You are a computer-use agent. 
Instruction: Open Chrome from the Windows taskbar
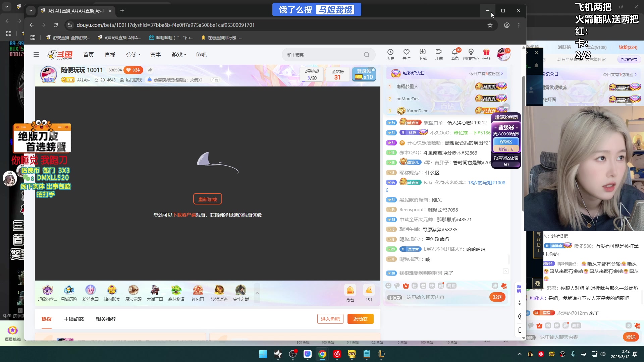click(322, 354)
